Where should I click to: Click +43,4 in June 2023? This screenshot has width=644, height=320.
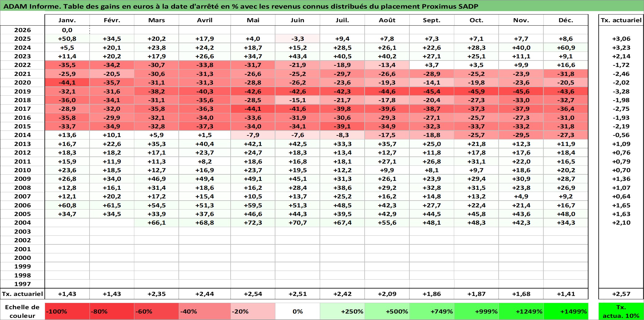[x=298, y=56]
